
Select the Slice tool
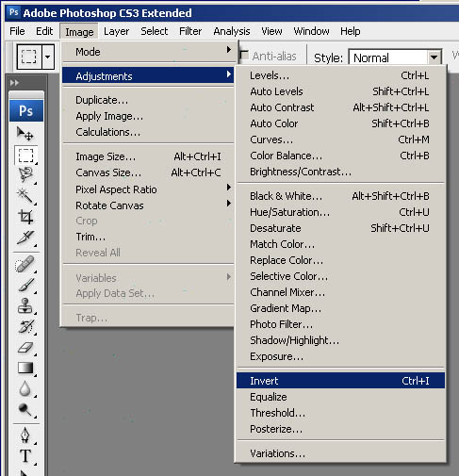click(x=25, y=238)
